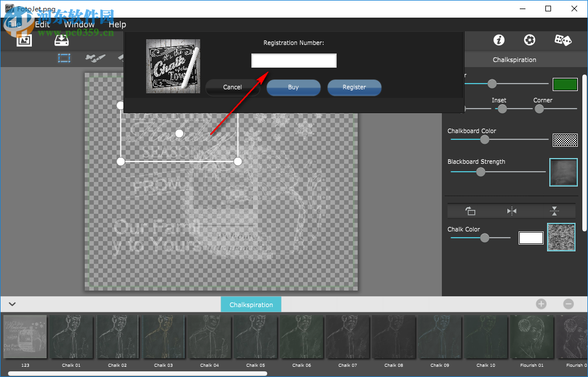588x377 pixels.
Task: Click the circular effects wheel icon
Action: click(x=529, y=40)
